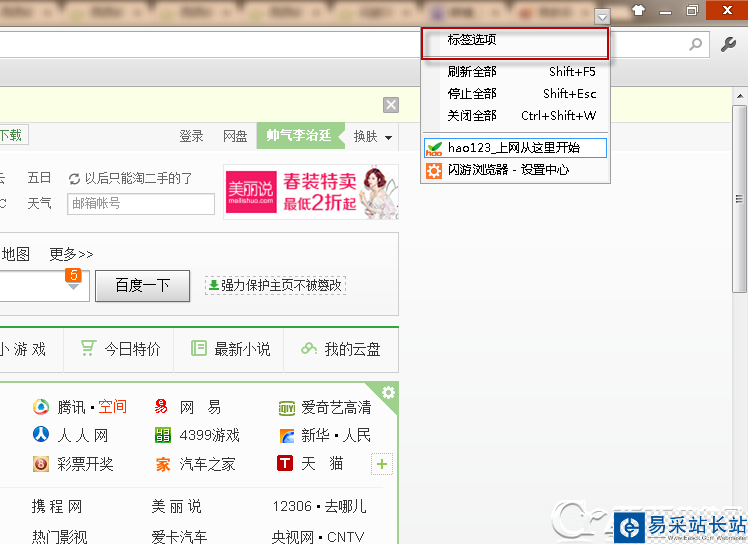Open site panel settings gear in green corner
Image resolution: width=748 pixels, height=544 pixels.
click(x=388, y=392)
